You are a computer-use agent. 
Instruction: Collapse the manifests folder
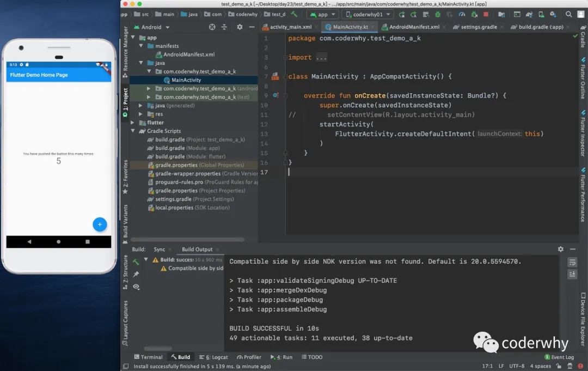pyautogui.click(x=141, y=46)
